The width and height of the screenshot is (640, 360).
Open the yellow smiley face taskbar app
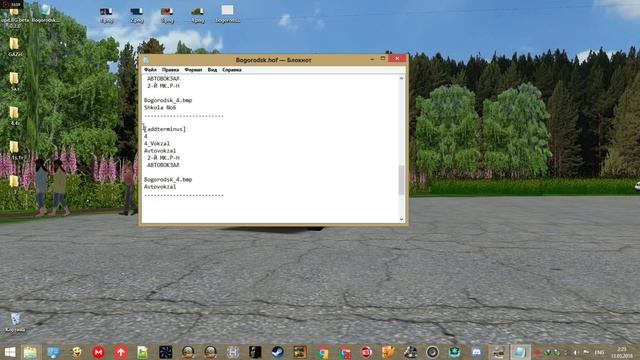pyautogui.click(x=76, y=352)
